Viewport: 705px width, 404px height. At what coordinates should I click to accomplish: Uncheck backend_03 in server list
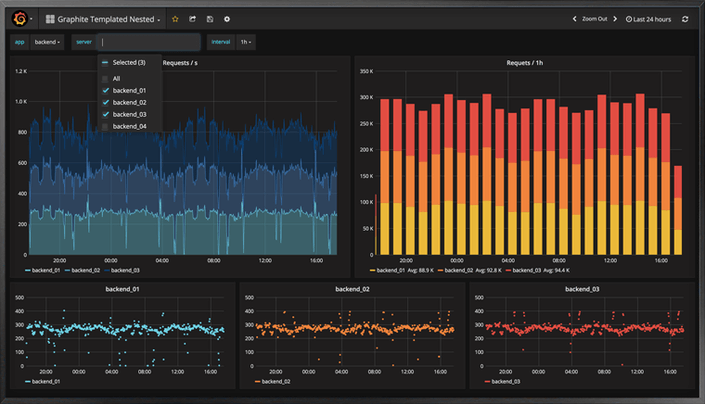coord(124,114)
